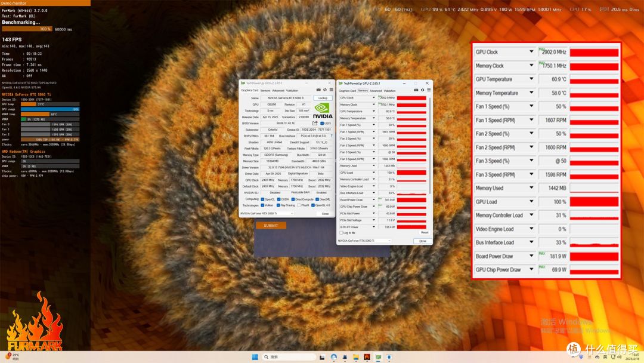Open GPU selector dropdown at the bottom of the Graphics Card window

click(267, 213)
